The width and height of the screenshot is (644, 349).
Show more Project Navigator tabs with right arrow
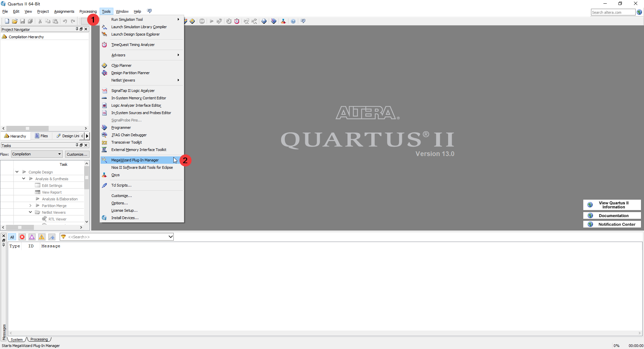pyautogui.click(x=87, y=136)
